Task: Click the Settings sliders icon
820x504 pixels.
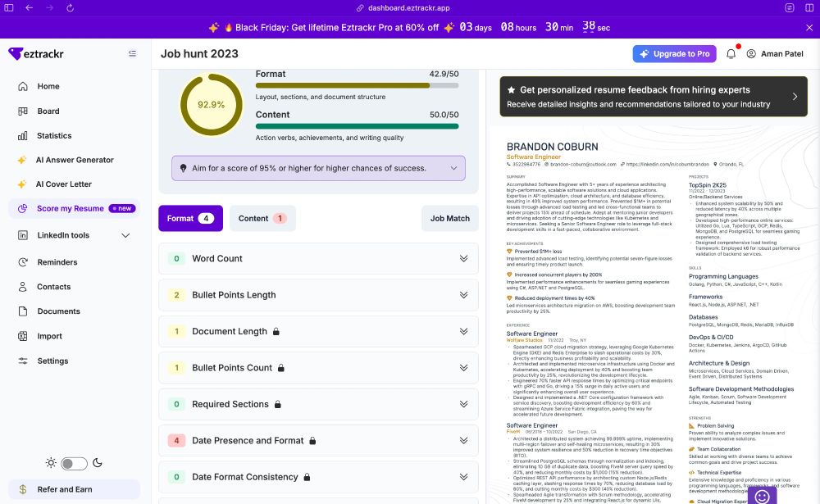Action: coord(22,361)
